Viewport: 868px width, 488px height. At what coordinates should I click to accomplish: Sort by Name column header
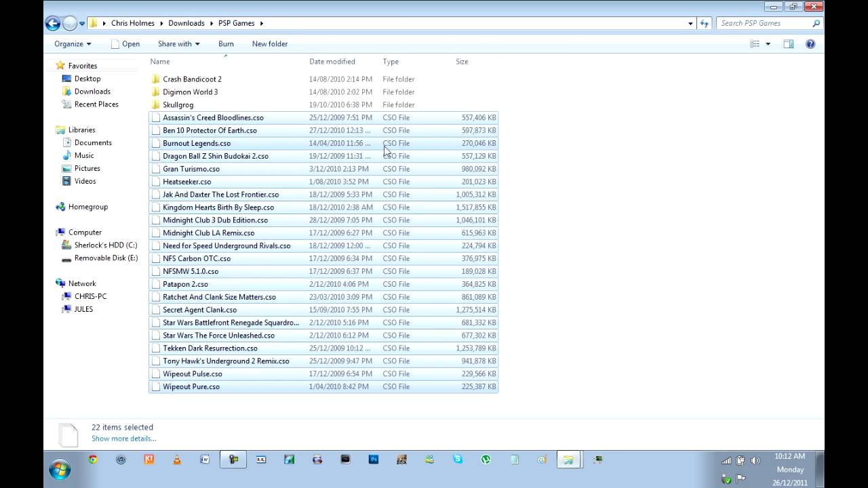(x=159, y=62)
